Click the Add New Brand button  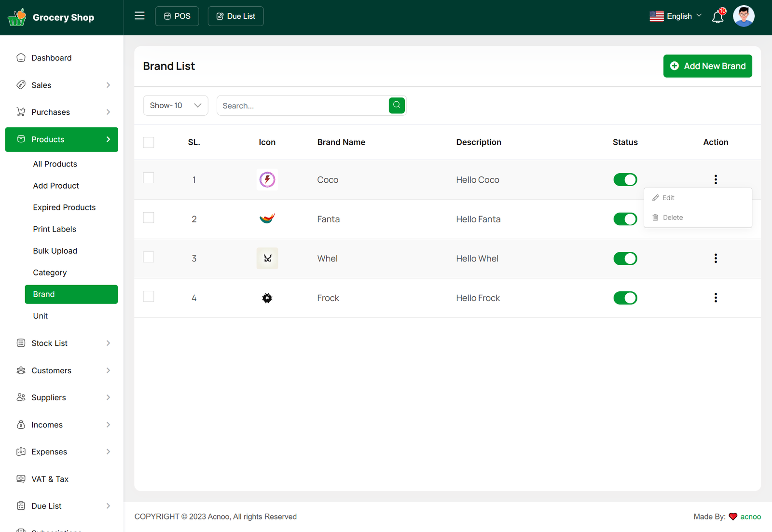(707, 66)
